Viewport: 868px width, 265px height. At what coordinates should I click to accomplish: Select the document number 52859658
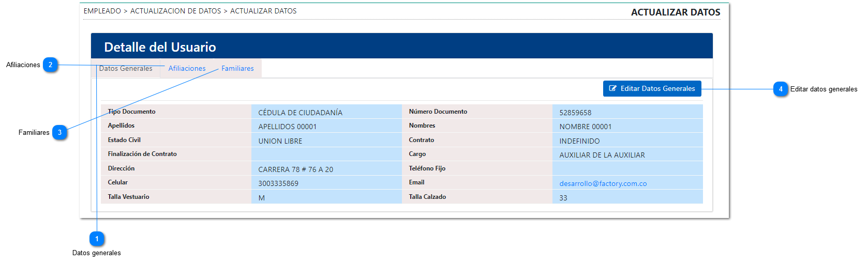[575, 113]
